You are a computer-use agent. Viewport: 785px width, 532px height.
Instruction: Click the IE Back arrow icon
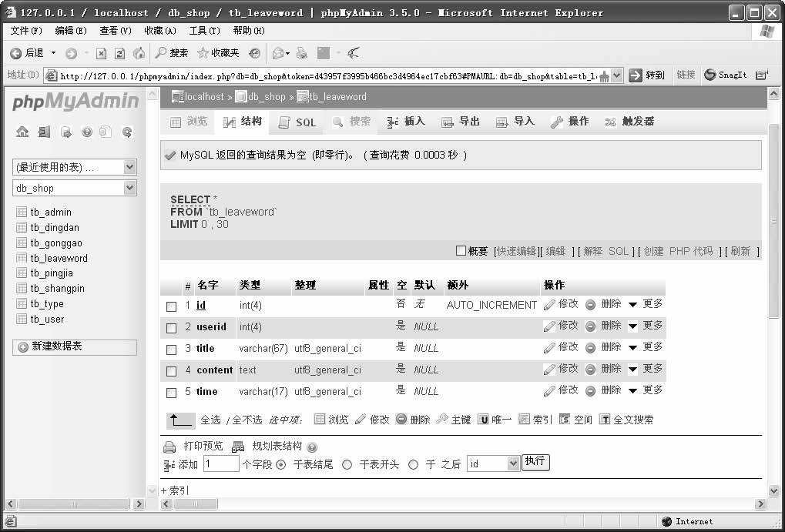16,53
